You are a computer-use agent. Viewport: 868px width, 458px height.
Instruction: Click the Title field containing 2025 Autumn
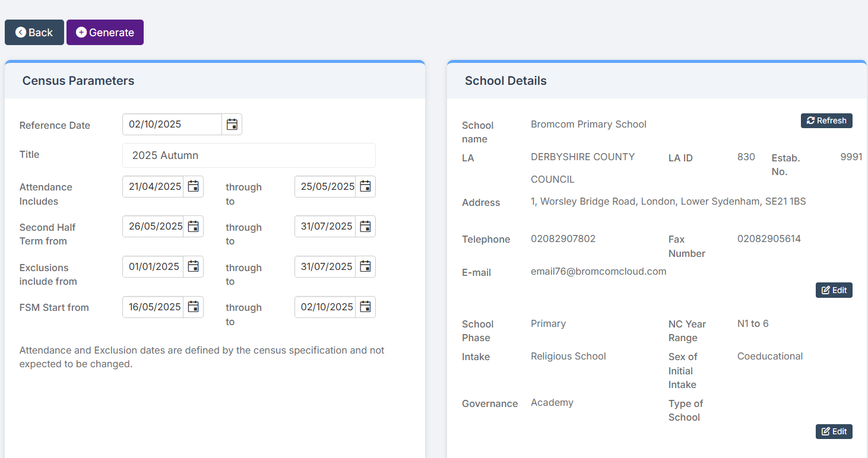click(249, 155)
